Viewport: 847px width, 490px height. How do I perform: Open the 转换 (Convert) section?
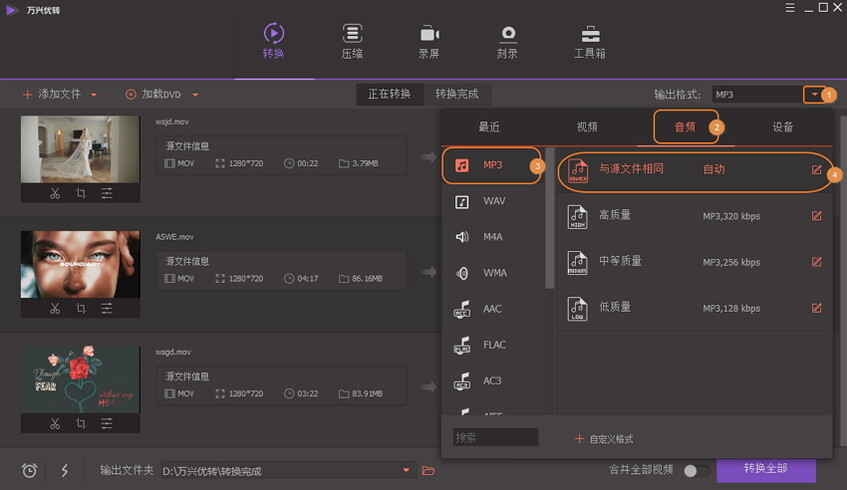(273, 41)
